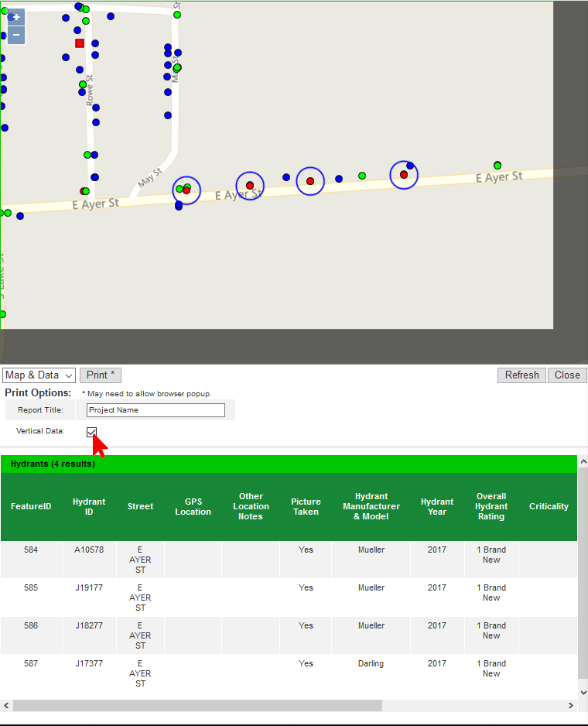Image resolution: width=588 pixels, height=726 pixels.
Task: Click the map zoom in plus button
Action: (x=16, y=17)
